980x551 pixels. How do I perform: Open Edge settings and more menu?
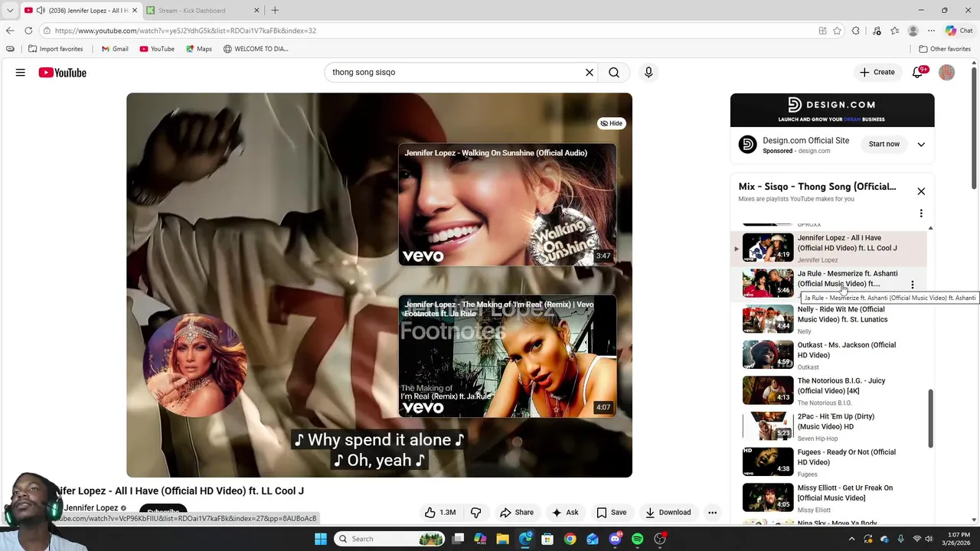tap(931, 31)
